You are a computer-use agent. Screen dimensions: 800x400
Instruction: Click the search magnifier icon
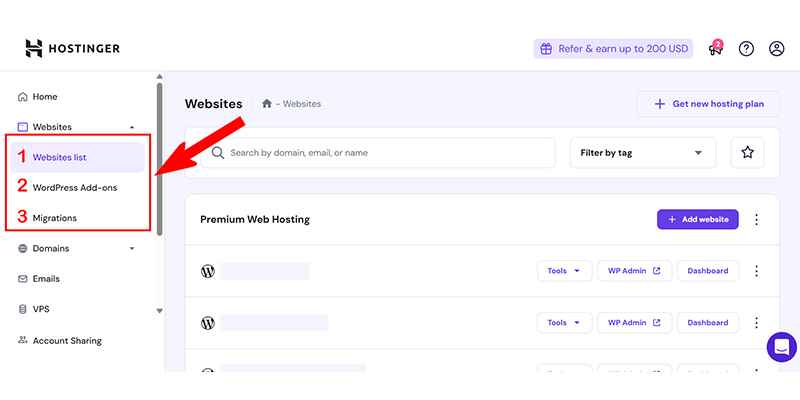pos(218,153)
